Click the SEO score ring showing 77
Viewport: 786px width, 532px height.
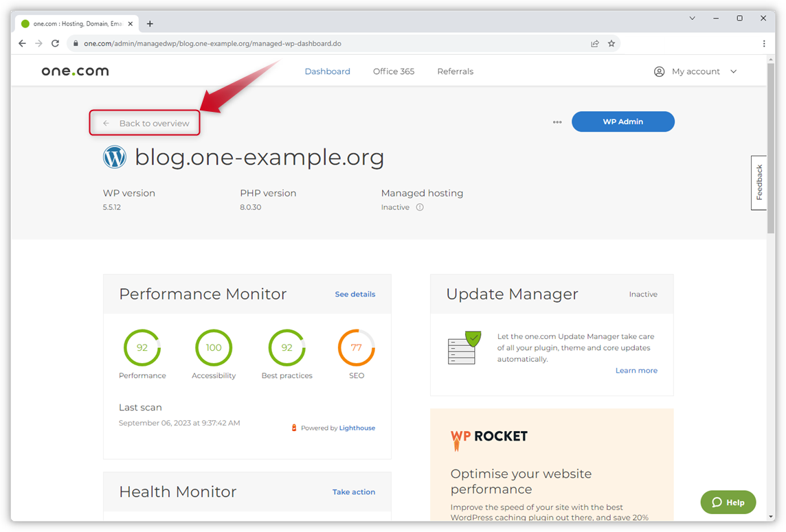(356, 347)
